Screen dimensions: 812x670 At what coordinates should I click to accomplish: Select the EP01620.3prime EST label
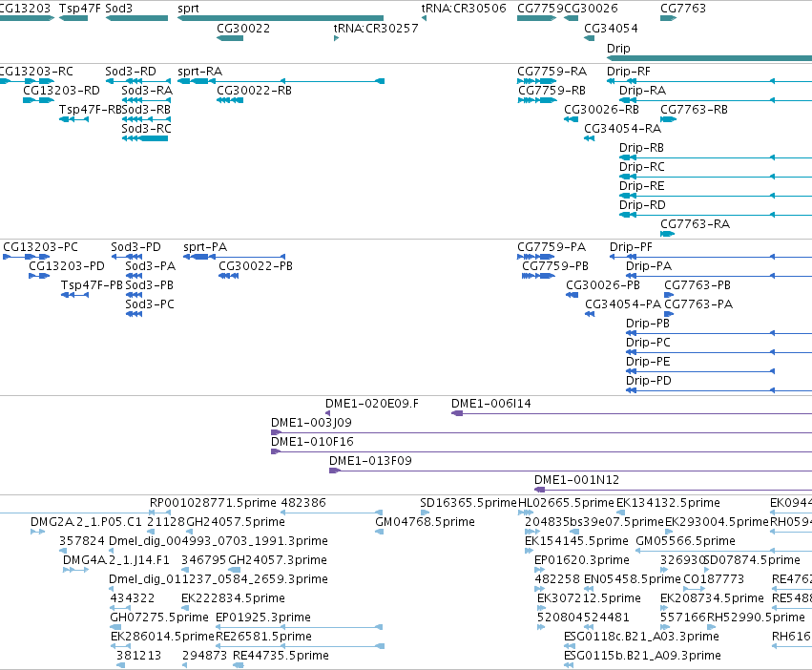[581, 560]
